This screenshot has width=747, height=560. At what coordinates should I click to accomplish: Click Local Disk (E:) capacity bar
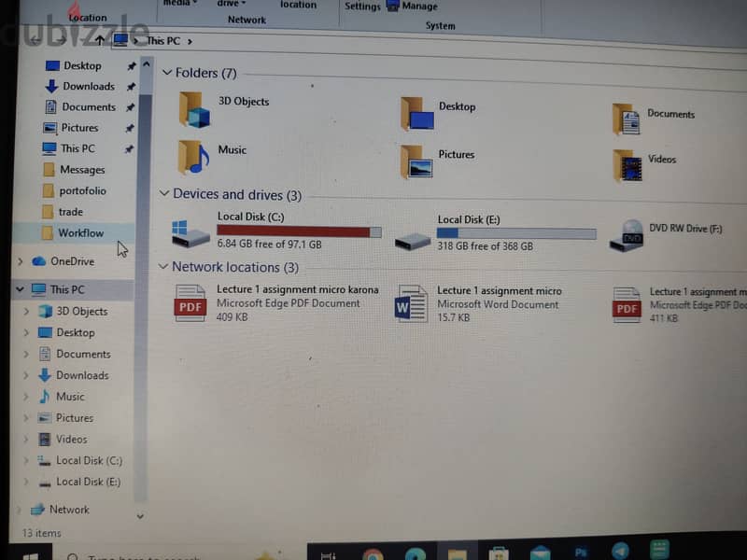click(516, 233)
